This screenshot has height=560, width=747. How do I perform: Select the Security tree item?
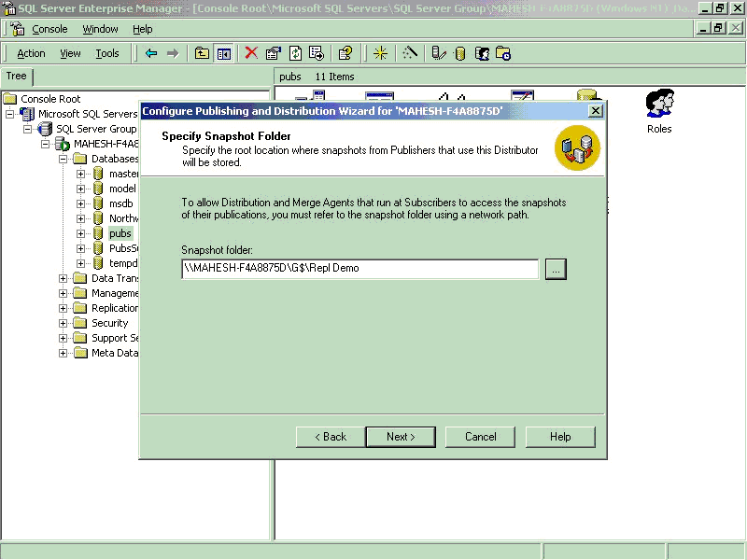click(109, 323)
